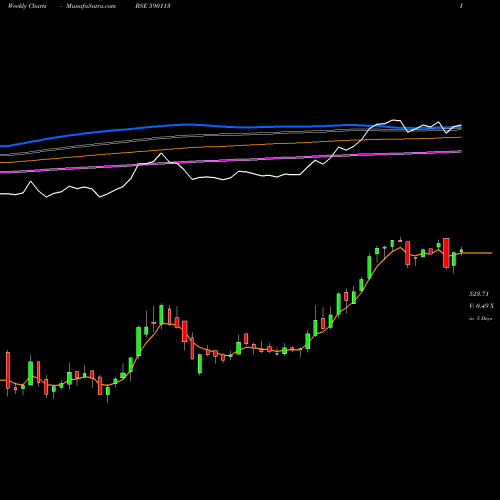500x500 pixels.
Task: Click the 'MunafaSutra.com' label
Action: (x=91, y=6)
